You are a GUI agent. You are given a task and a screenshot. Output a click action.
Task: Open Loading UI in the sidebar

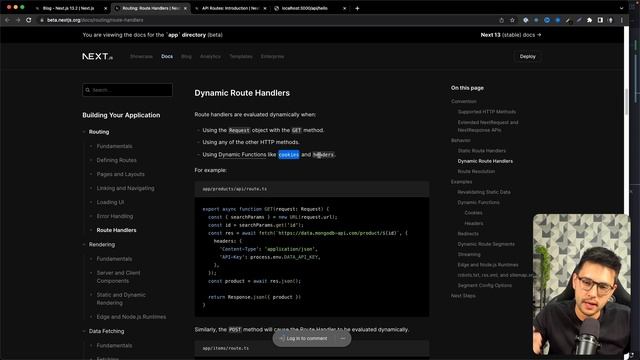point(110,202)
